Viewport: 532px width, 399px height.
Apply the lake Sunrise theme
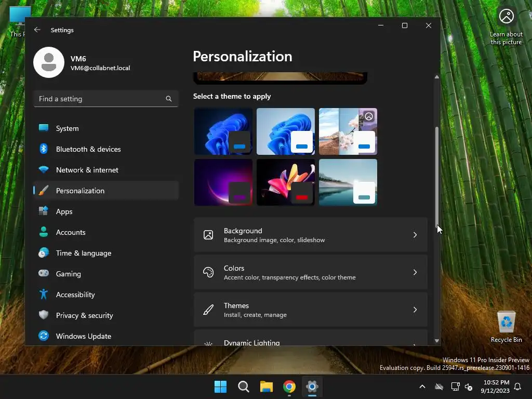coord(348,182)
